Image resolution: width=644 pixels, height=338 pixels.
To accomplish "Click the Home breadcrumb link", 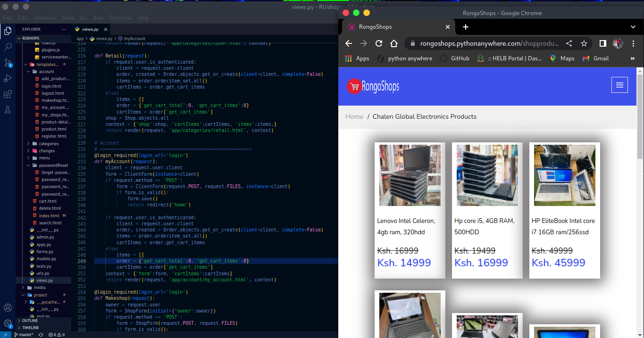I will tap(354, 116).
